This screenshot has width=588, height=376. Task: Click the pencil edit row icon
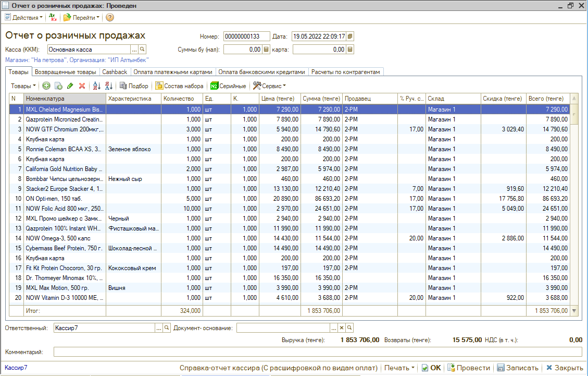[70, 86]
